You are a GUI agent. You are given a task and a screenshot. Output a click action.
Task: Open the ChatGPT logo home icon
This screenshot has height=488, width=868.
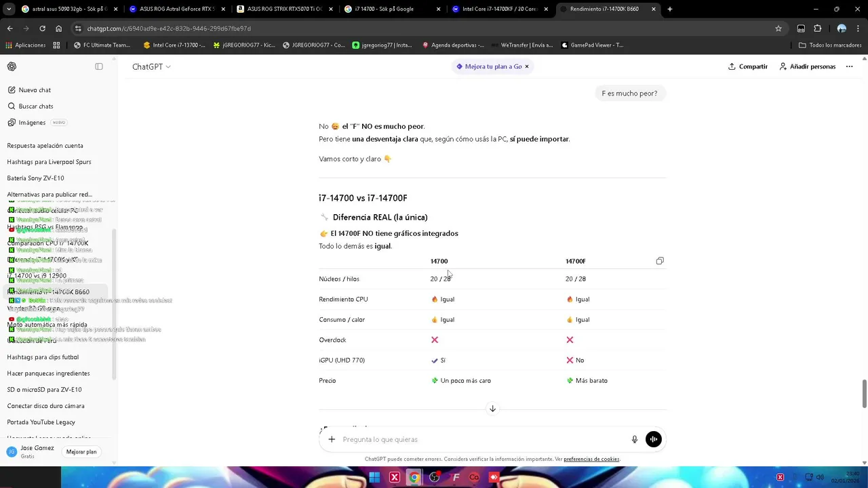pyautogui.click(x=12, y=66)
